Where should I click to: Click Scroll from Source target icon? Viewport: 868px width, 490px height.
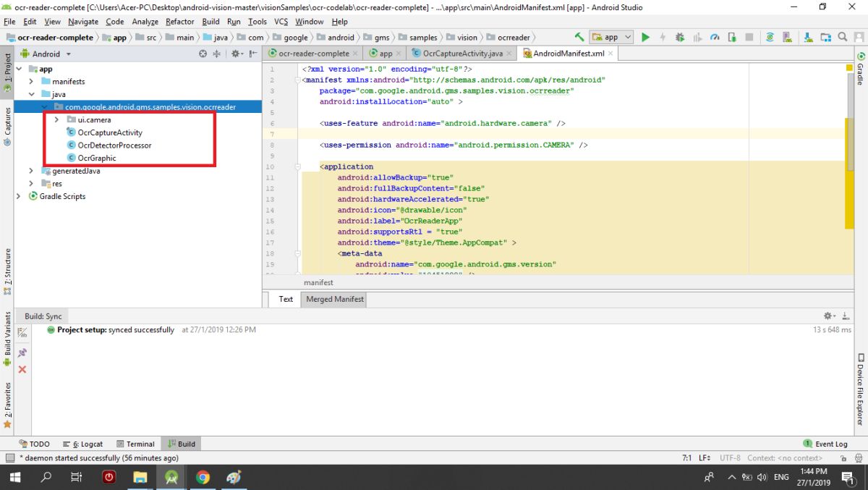point(203,54)
